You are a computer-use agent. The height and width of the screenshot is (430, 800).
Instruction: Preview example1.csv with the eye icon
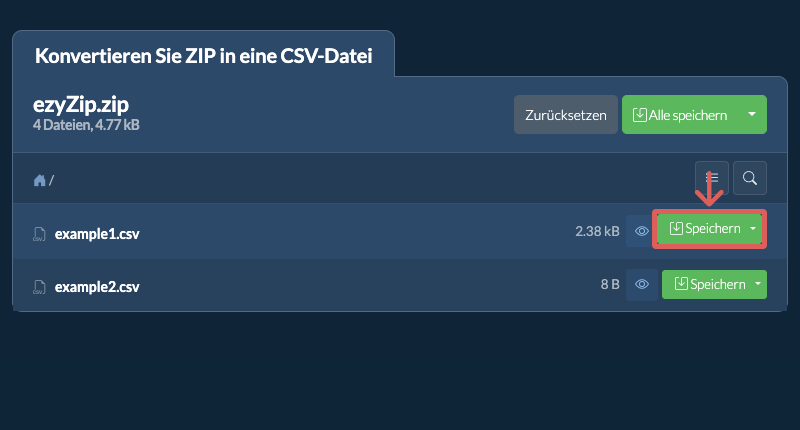pos(641,232)
